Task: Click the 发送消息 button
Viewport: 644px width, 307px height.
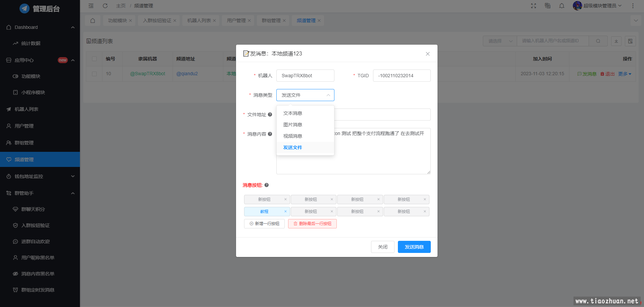Action: (414, 247)
